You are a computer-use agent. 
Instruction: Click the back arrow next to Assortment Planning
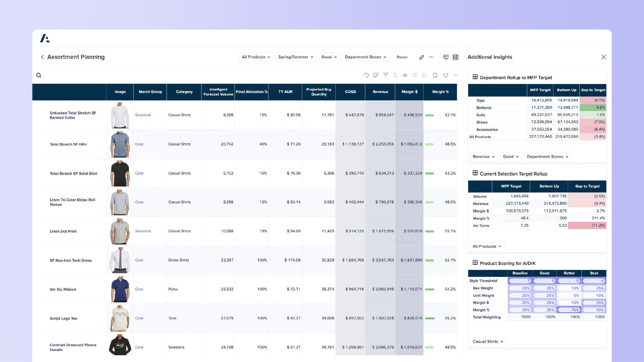pos(42,57)
